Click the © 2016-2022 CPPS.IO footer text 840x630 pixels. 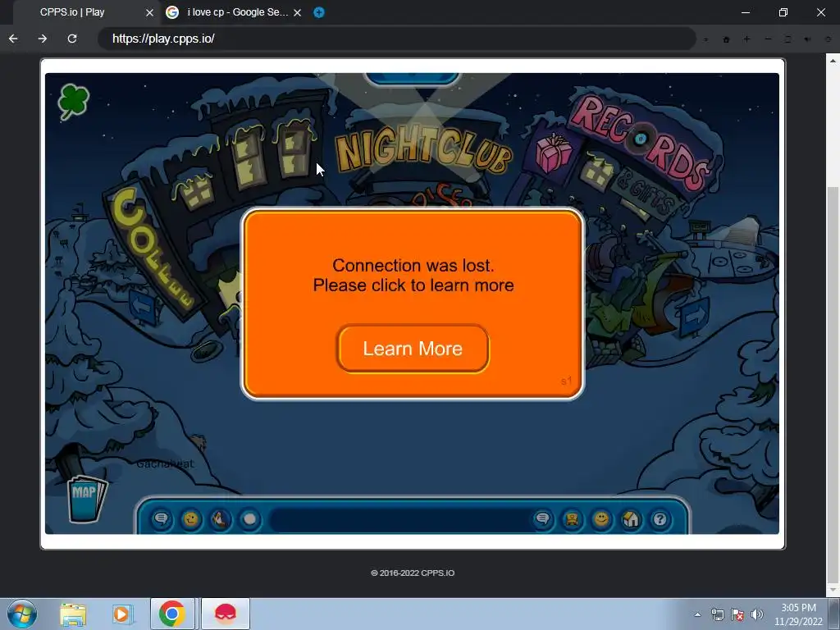coord(413,573)
